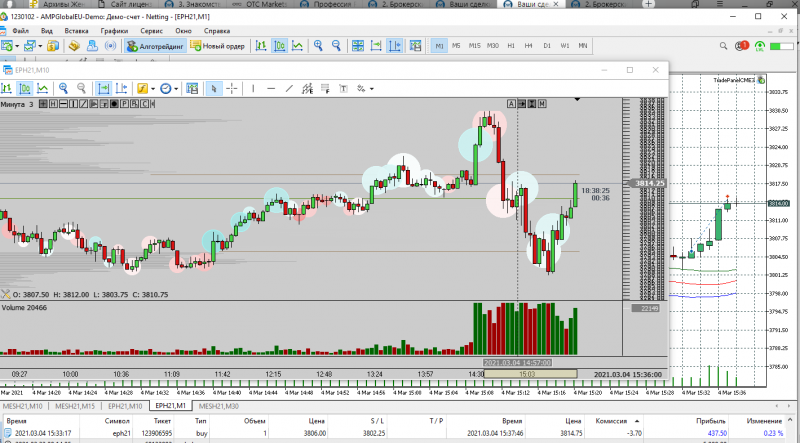Open Файл menu
The width and height of the screenshot is (800, 443).
(20, 31)
